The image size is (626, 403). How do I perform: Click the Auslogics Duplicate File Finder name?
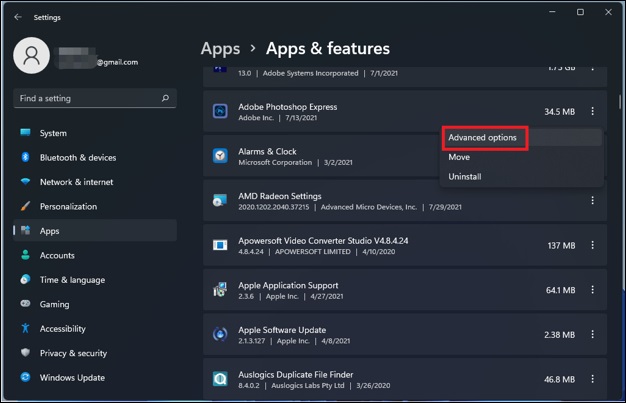pyautogui.click(x=295, y=375)
